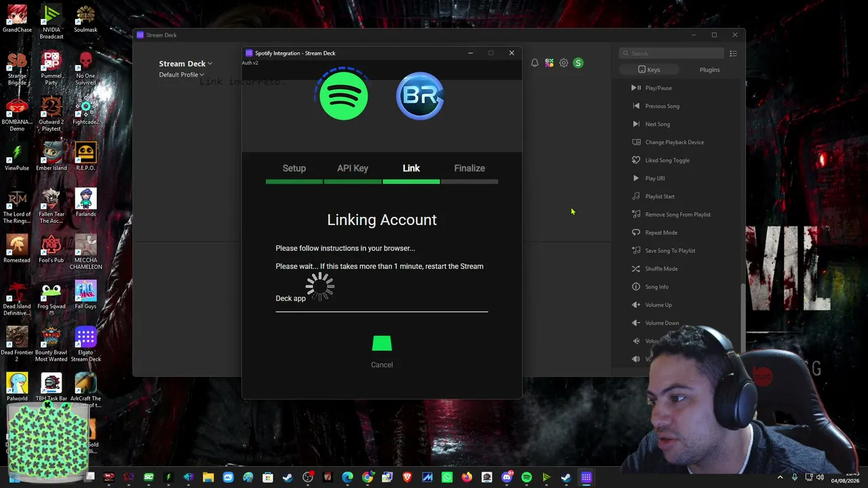The image size is (868, 488).
Task: Click the BR logo in the dialog
Action: 420,96
